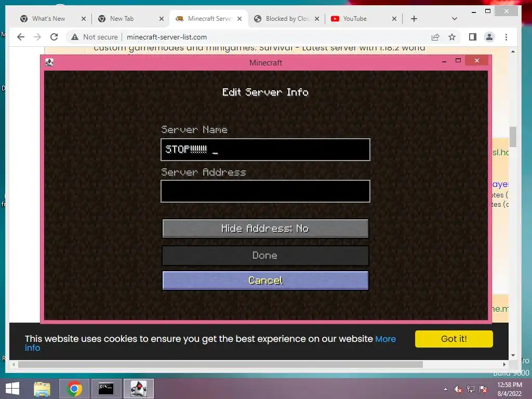Screen dimensions: 532x399
Task: Open the Command Prompt taskbar icon
Action: [106, 389]
